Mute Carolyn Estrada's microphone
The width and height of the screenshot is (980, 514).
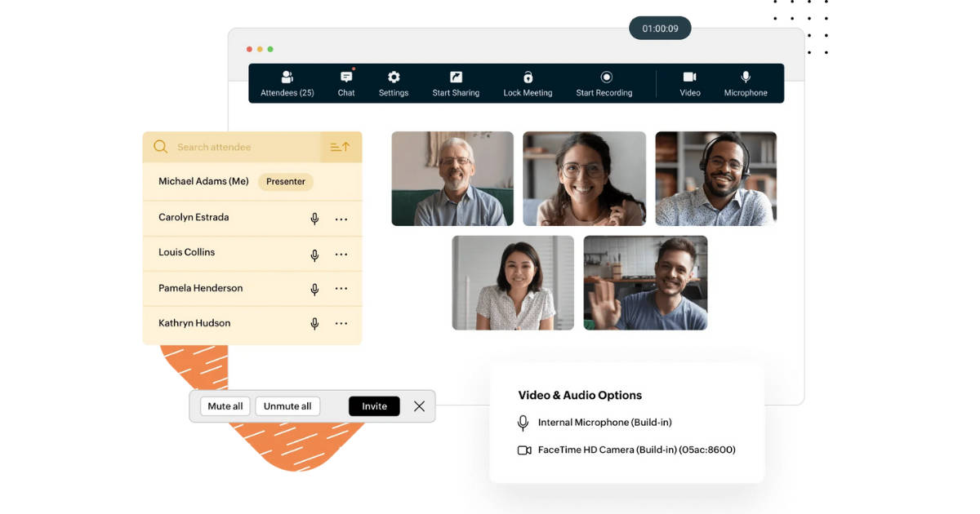click(x=314, y=219)
